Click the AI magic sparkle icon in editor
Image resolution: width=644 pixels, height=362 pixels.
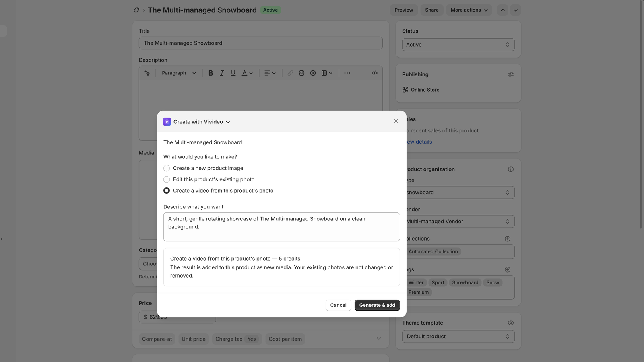147,73
